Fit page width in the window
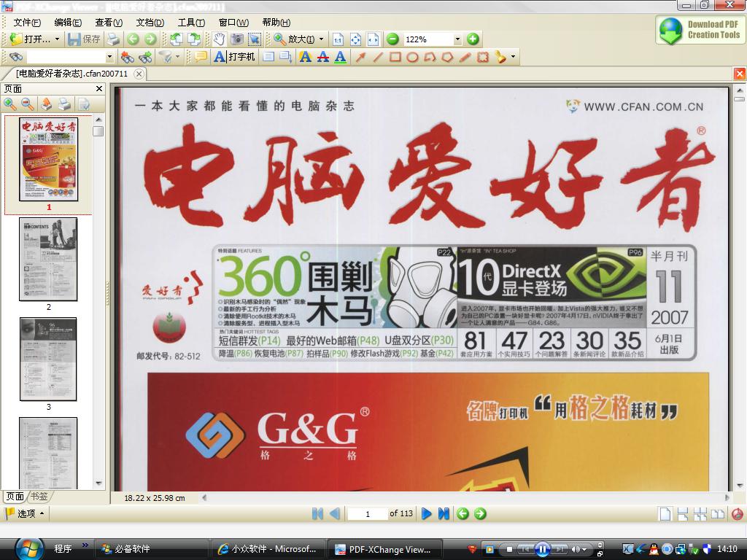This screenshot has height=560, width=747. [373, 39]
